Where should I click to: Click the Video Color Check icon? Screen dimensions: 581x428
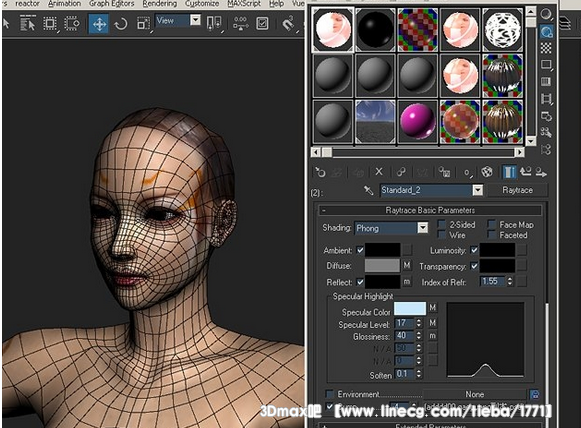point(546,82)
